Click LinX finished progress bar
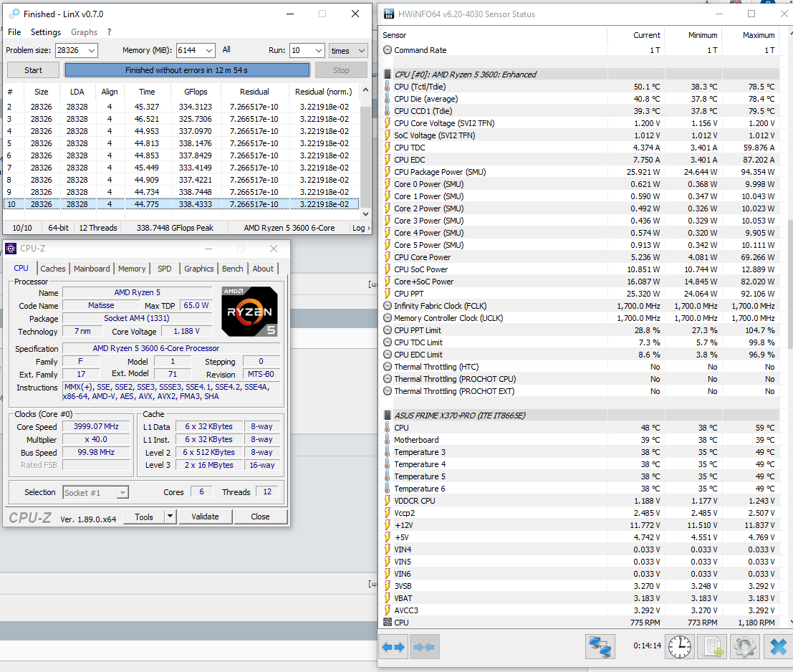 coord(187,70)
